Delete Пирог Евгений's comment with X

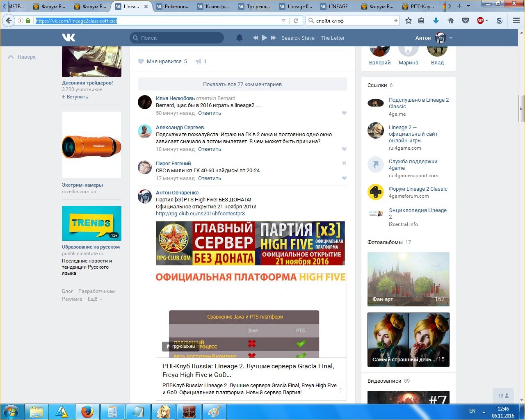tap(344, 163)
